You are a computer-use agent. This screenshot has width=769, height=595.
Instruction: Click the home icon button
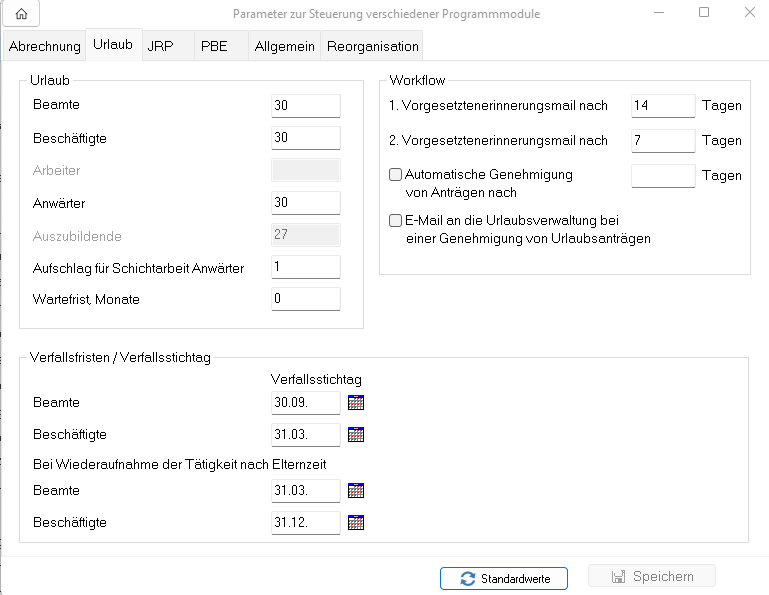[x=21, y=13]
